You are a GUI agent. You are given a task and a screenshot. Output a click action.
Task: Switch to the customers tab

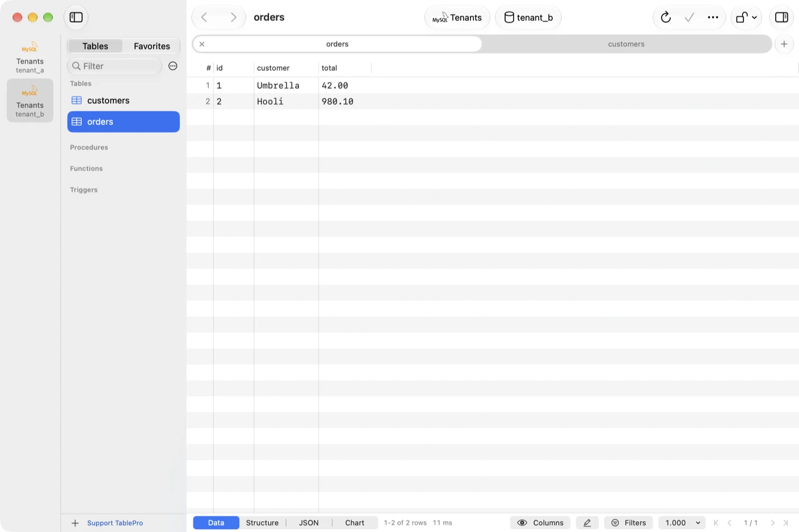click(626, 44)
